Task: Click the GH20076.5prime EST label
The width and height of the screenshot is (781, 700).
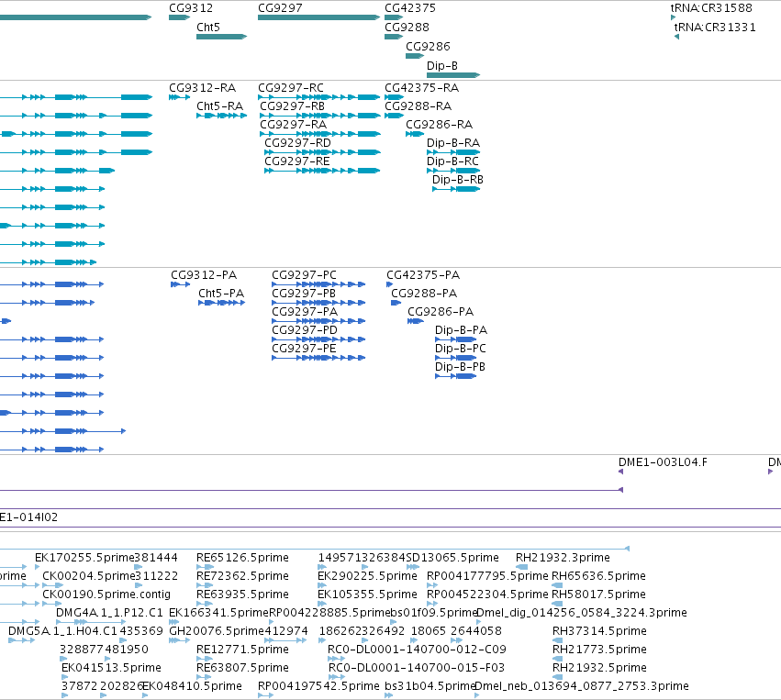Action: tap(217, 631)
